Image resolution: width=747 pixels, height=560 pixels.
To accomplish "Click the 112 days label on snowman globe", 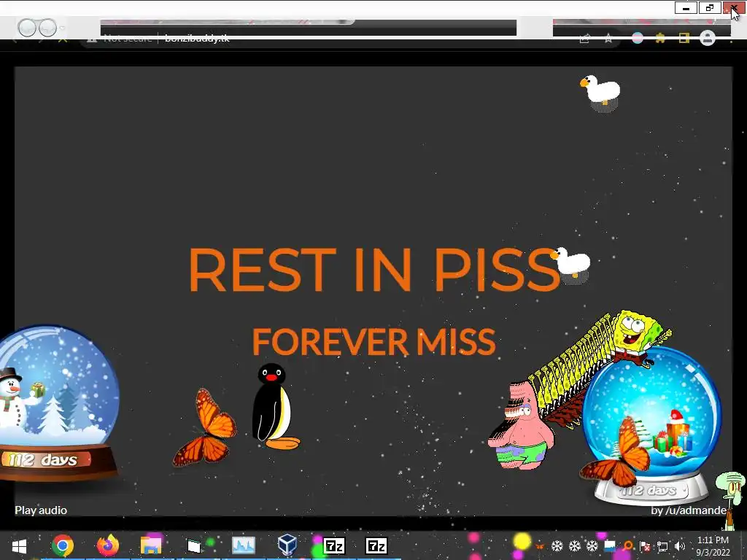I will (44, 460).
